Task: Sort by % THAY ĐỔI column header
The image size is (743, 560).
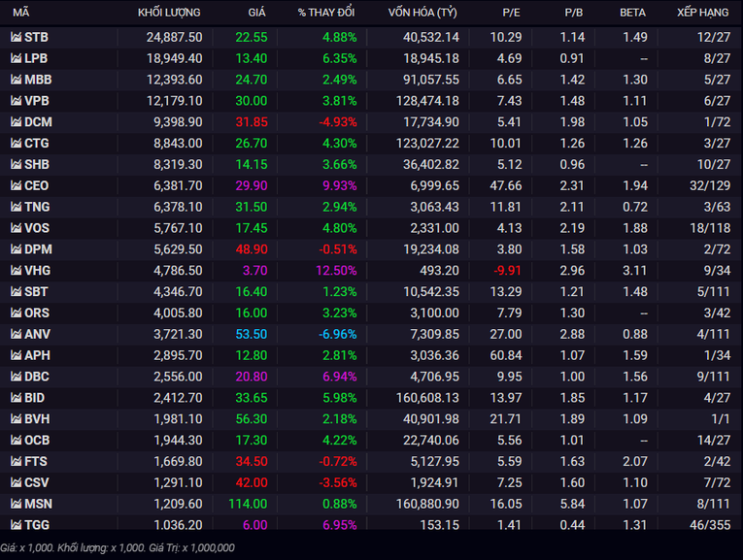Action: [326, 13]
